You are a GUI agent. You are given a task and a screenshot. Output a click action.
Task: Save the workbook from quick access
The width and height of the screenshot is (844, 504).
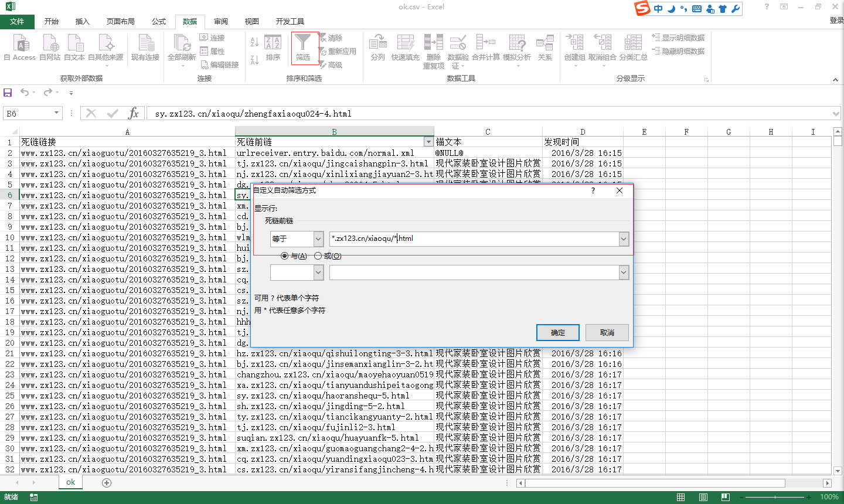click(8, 93)
